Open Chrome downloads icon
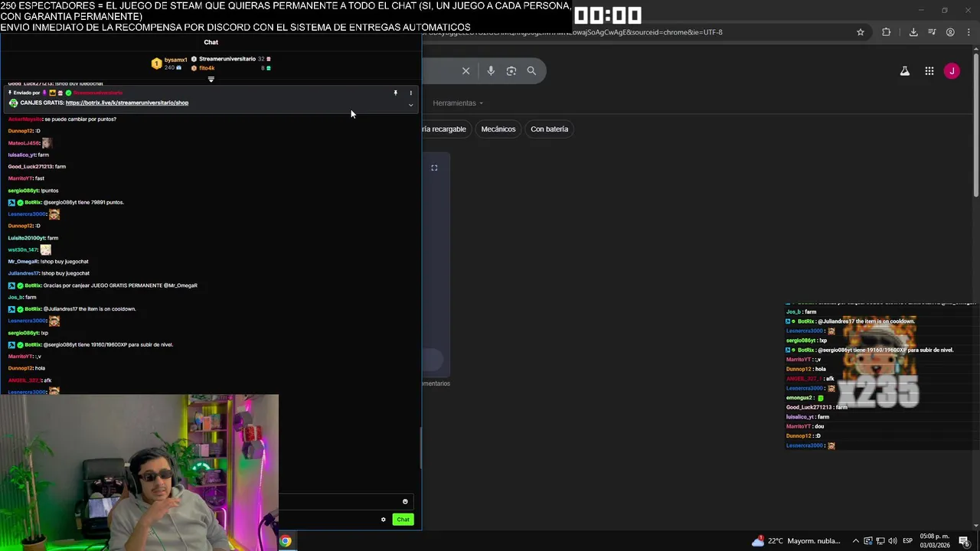The height and width of the screenshot is (551, 980). [913, 32]
